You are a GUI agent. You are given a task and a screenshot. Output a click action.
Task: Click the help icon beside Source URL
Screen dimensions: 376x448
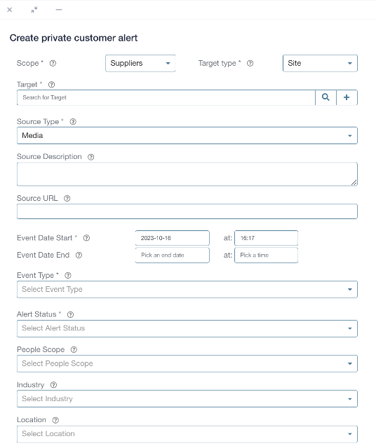point(67,198)
